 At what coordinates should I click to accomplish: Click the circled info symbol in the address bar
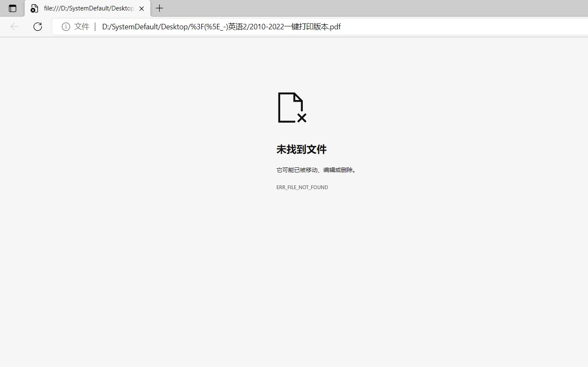point(66,26)
